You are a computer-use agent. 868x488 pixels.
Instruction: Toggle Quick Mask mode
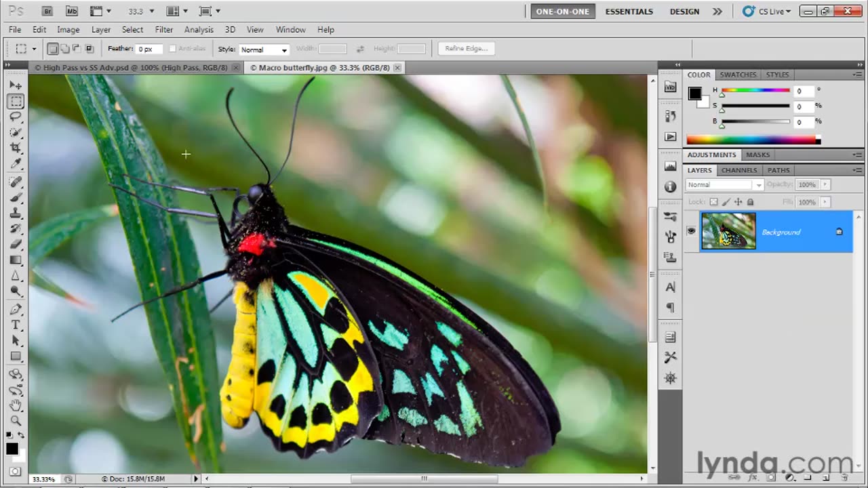(15, 471)
